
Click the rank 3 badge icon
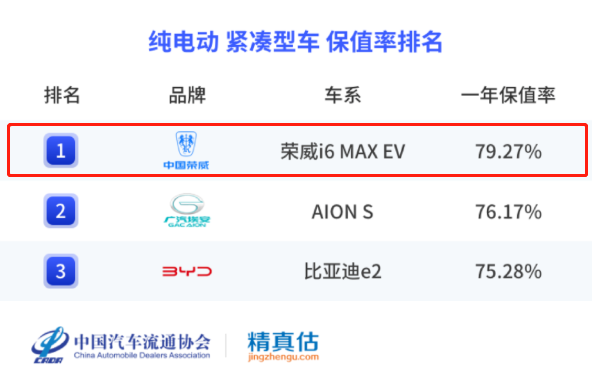point(61,271)
